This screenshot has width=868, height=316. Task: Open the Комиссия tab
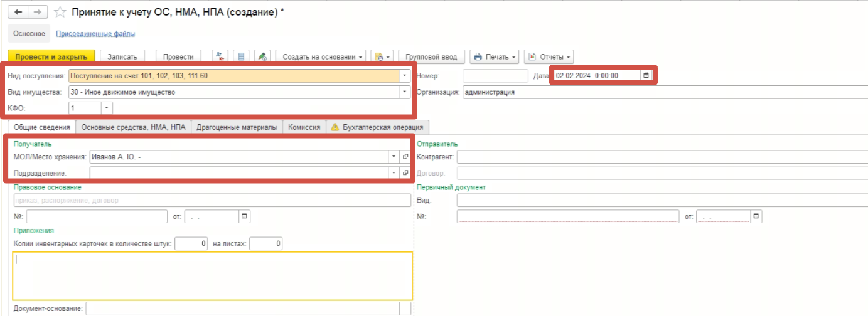(304, 127)
